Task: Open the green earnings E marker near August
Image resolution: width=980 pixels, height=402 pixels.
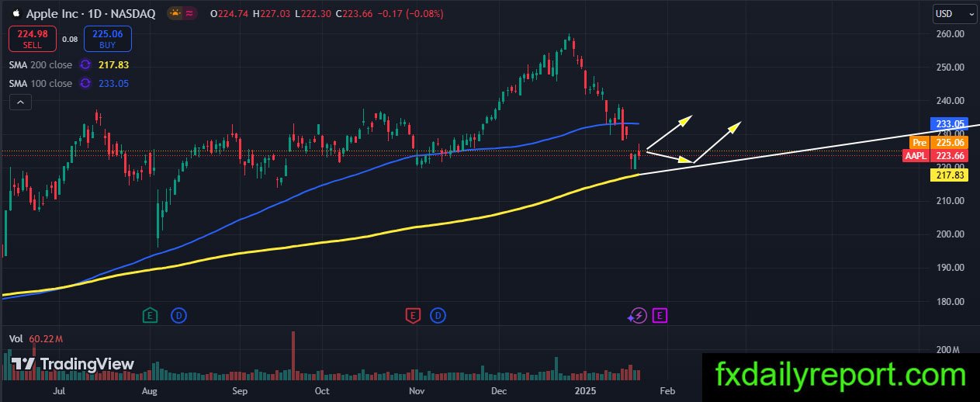Action: [151, 315]
